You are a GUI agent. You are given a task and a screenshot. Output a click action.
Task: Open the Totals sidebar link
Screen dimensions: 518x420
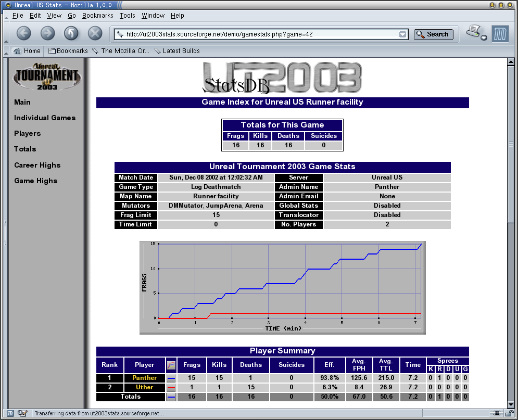click(x=25, y=149)
